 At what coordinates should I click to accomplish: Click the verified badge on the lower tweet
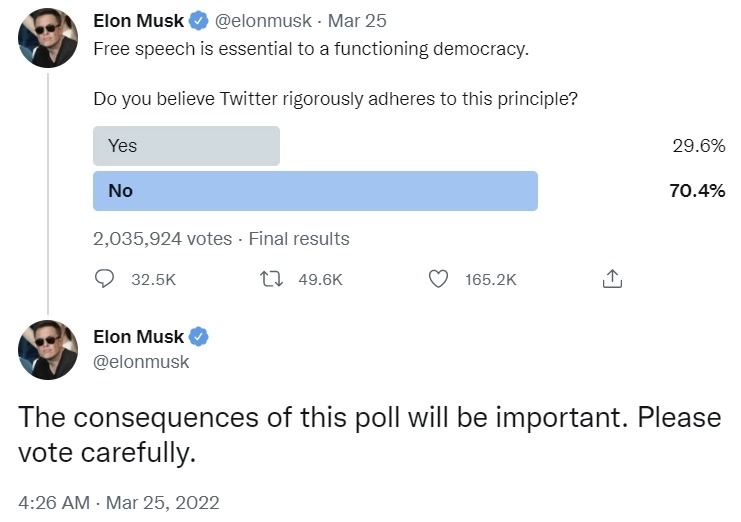click(x=198, y=337)
